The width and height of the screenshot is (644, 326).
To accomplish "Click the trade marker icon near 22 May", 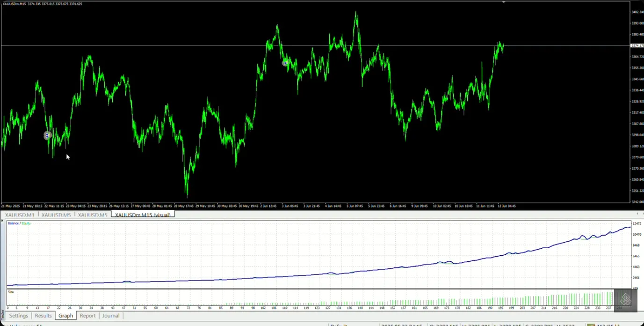I will tap(47, 135).
